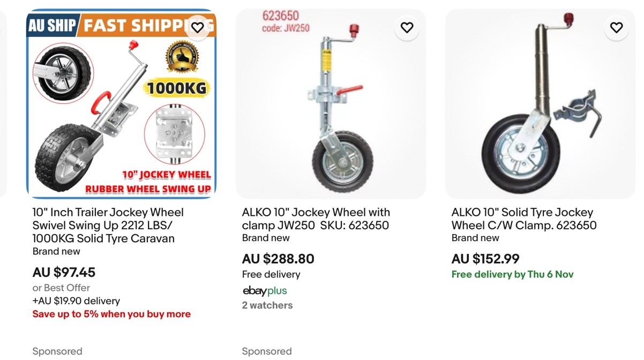Screen dimensions: 644x360
Task: Select the AU $288.80 price
Action: (x=278, y=259)
